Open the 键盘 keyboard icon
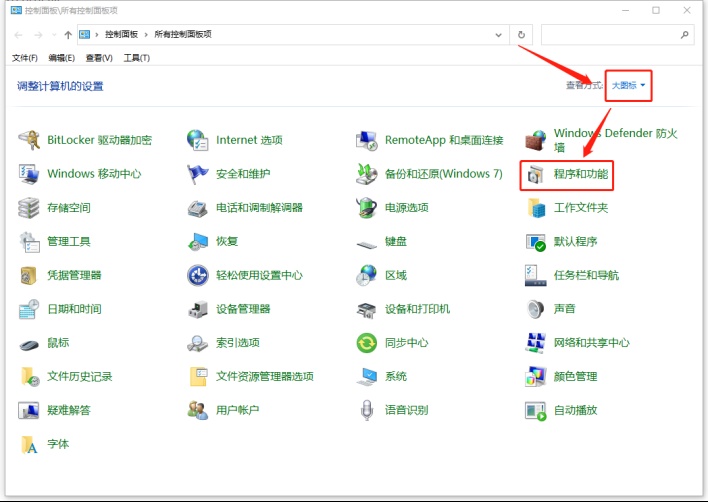The height and width of the screenshot is (502, 708). click(x=367, y=245)
